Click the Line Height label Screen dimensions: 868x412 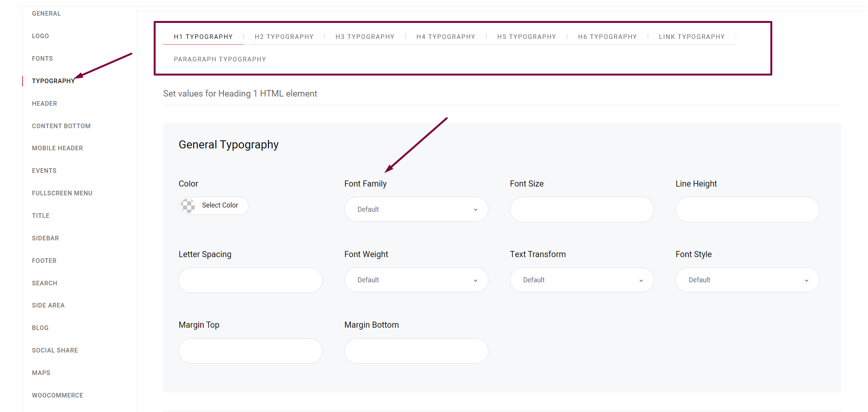(x=696, y=183)
